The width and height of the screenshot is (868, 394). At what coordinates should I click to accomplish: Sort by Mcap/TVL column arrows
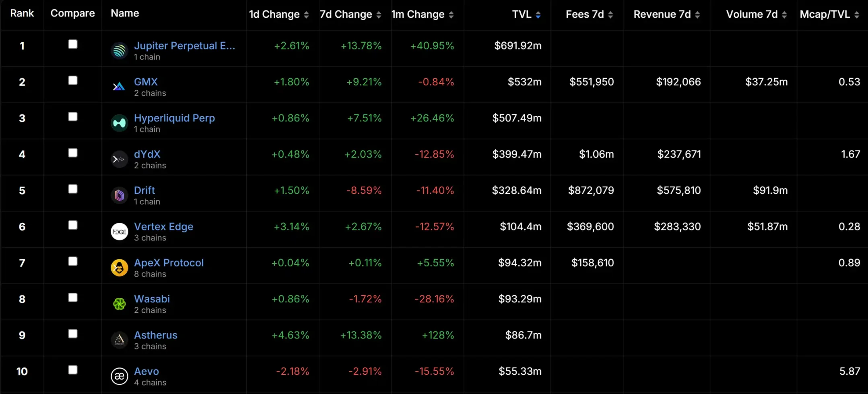click(857, 15)
